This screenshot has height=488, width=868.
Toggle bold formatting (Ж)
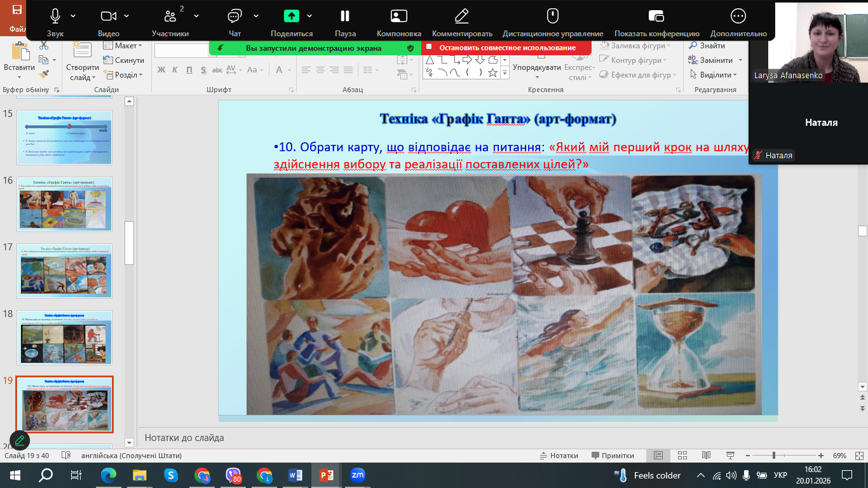(161, 70)
